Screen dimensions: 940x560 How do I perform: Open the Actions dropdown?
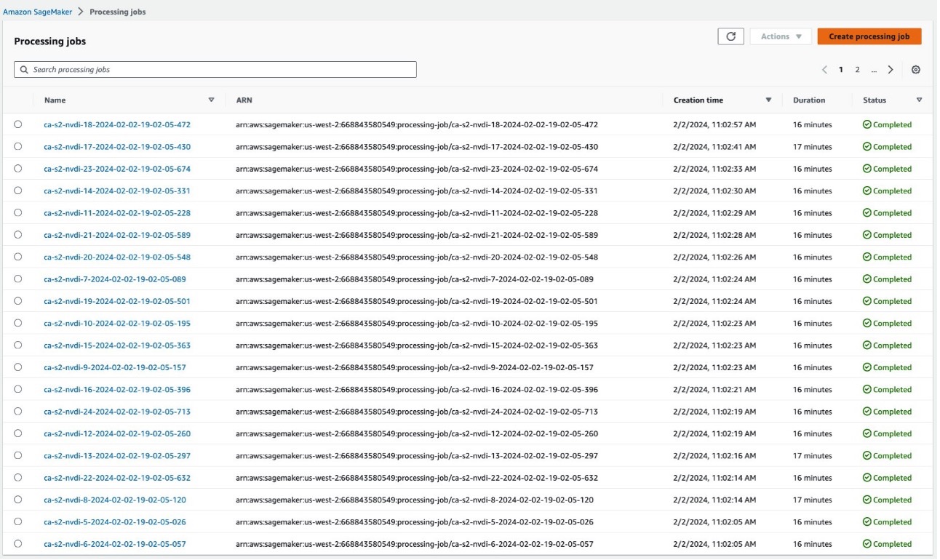[x=781, y=36]
